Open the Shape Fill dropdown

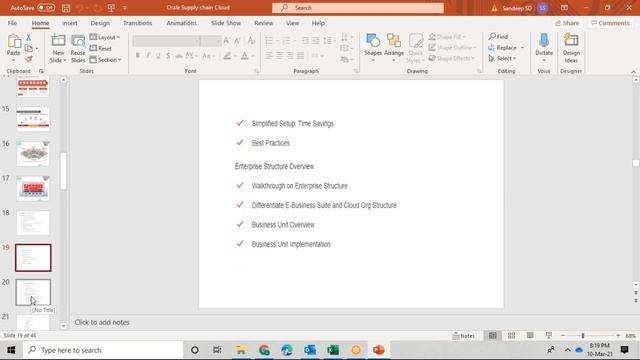pos(447,37)
